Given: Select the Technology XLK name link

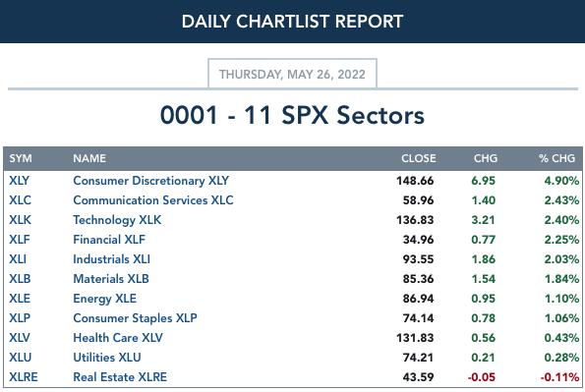Looking at the screenshot, I should (x=117, y=220).
